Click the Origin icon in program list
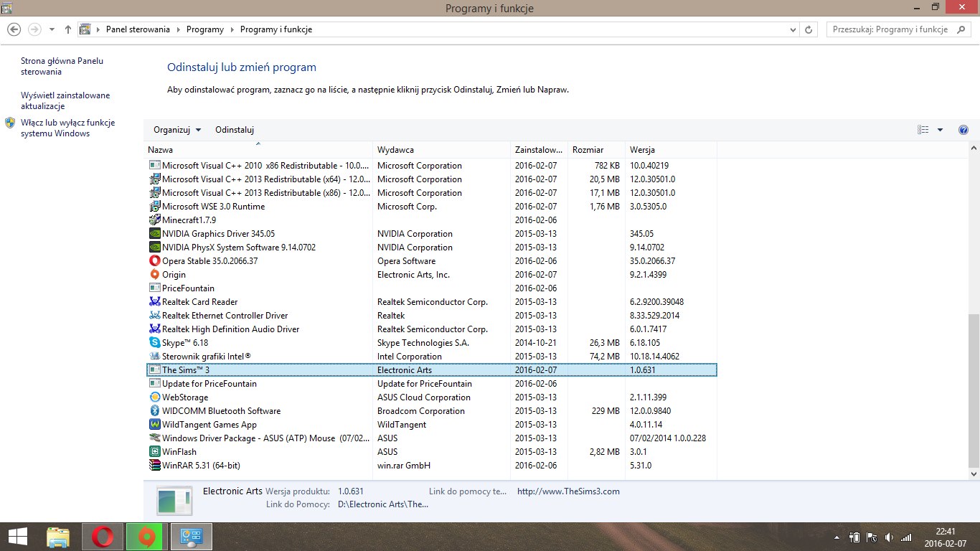This screenshot has height=551, width=980. coord(154,275)
